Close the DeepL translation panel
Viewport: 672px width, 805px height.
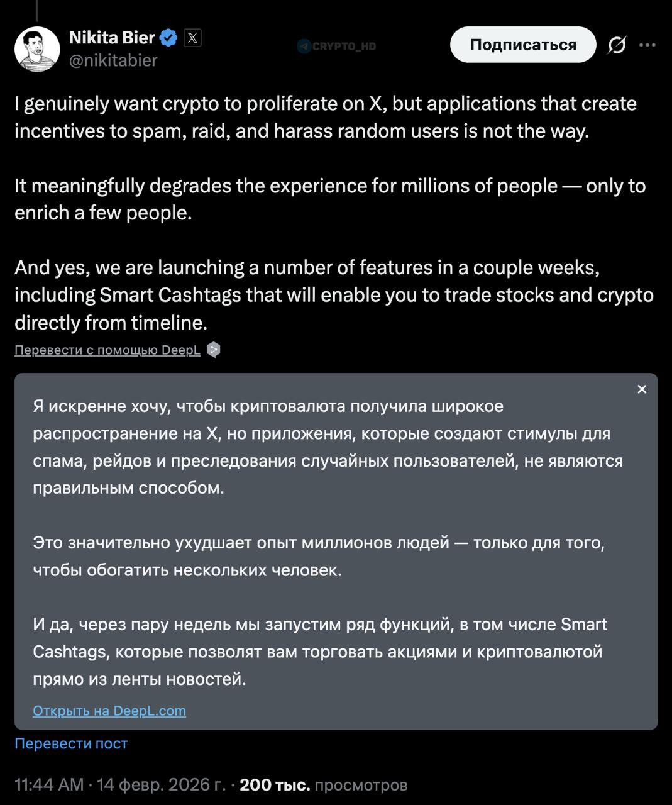(642, 389)
